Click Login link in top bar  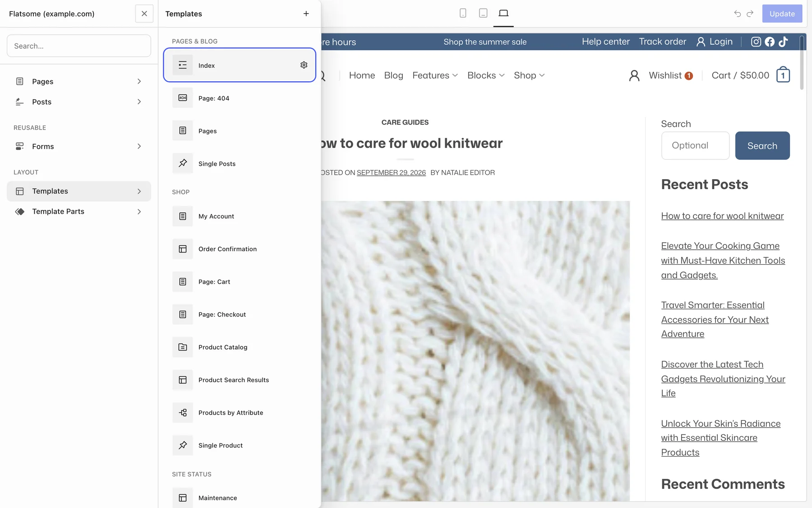(715, 42)
